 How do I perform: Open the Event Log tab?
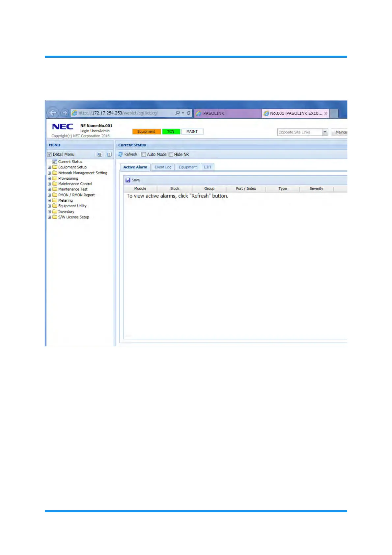click(163, 167)
